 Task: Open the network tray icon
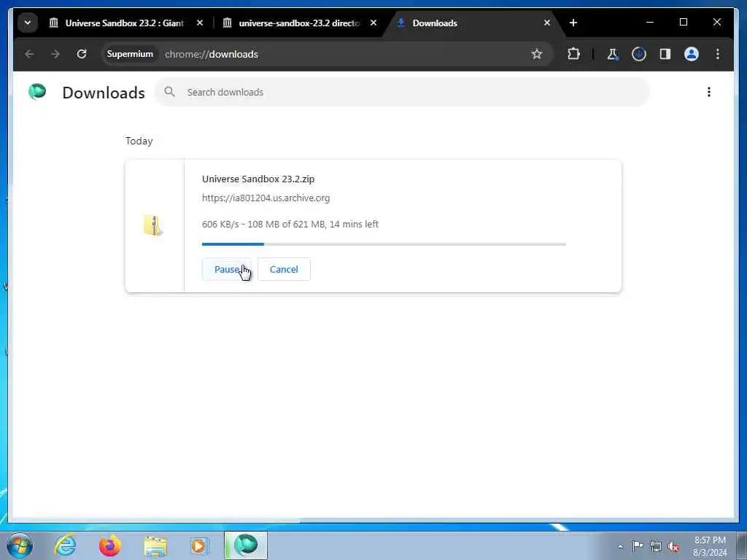[x=656, y=546]
